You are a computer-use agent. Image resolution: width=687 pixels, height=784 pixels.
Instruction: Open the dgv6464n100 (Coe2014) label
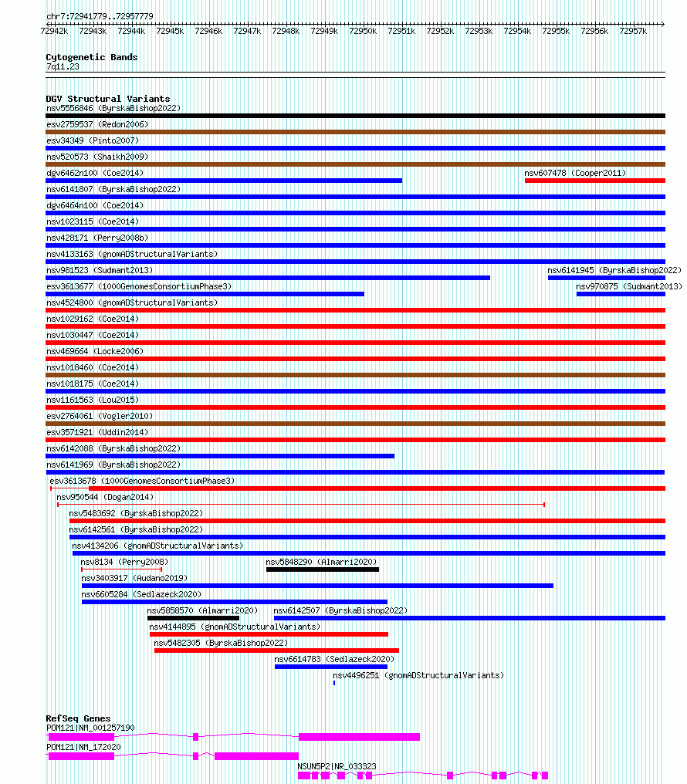(95, 205)
